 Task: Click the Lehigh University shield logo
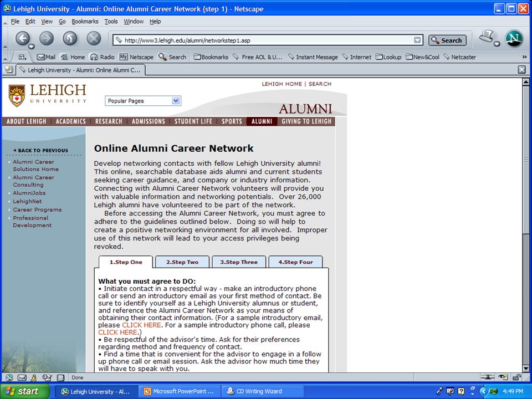(x=17, y=95)
